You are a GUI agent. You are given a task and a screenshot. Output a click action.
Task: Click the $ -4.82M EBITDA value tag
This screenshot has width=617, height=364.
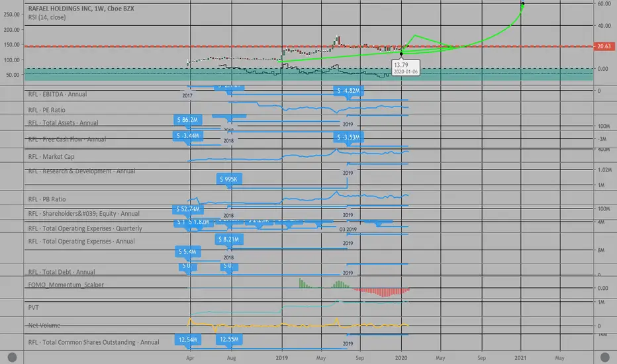pos(348,91)
